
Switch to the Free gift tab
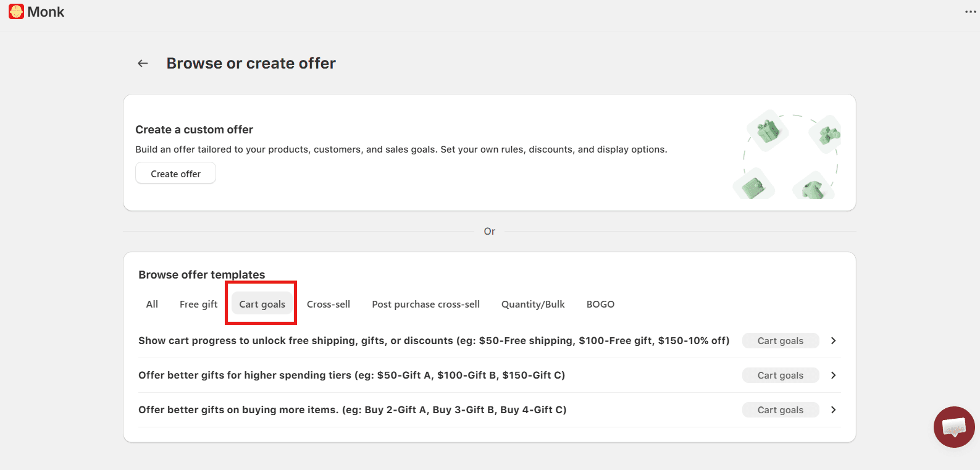(x=198, y=304)
